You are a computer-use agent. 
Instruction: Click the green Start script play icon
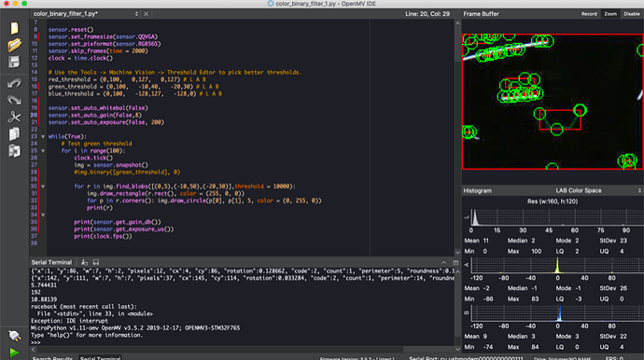[x=14, y=353]
